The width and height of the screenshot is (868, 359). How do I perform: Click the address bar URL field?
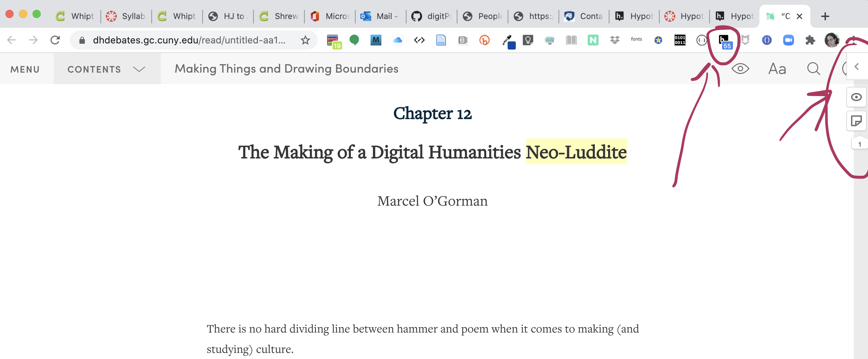point(189,40)
